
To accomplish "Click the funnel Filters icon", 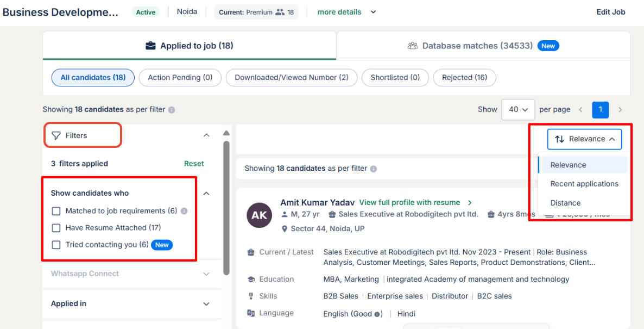I will [56, 135].
